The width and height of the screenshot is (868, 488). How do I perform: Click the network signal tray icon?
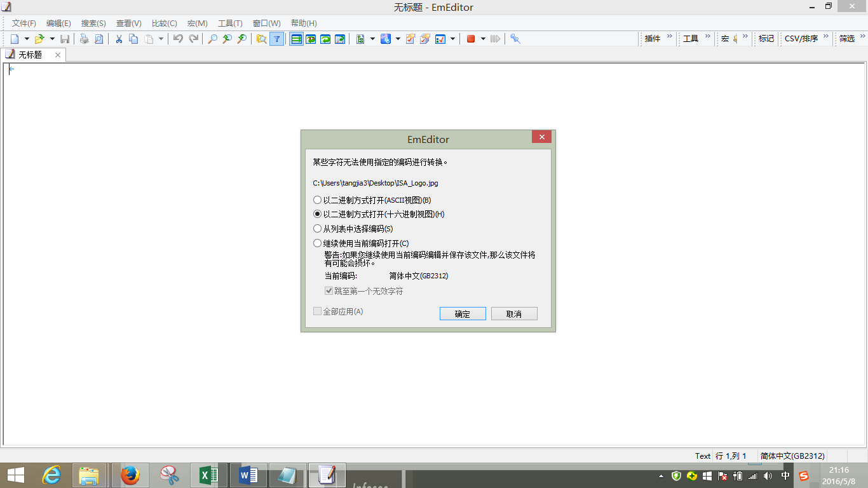(753, 475)
